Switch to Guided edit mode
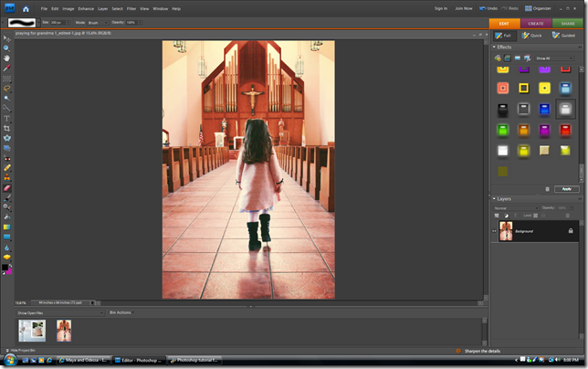 coord(563,36)
